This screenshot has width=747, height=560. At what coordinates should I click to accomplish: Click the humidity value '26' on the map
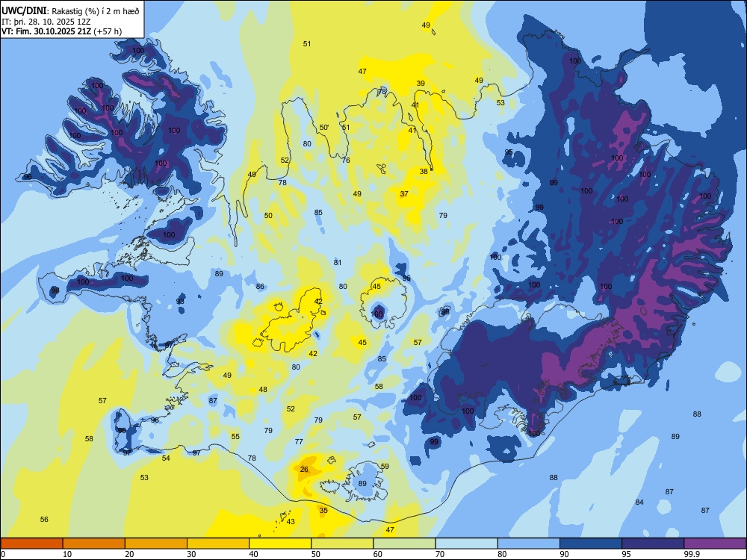click(x=304, y=469)
